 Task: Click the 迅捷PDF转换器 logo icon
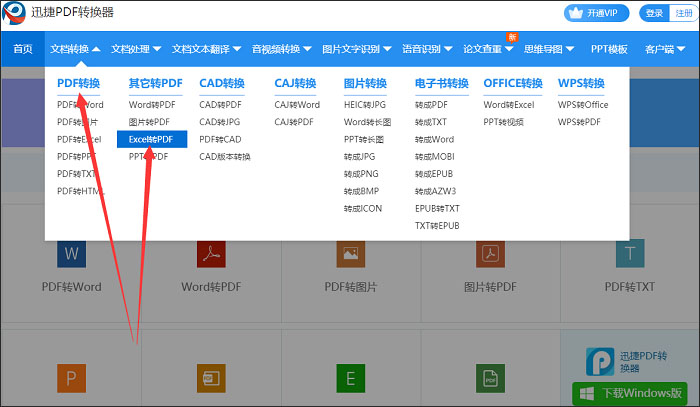pos(14,13)
